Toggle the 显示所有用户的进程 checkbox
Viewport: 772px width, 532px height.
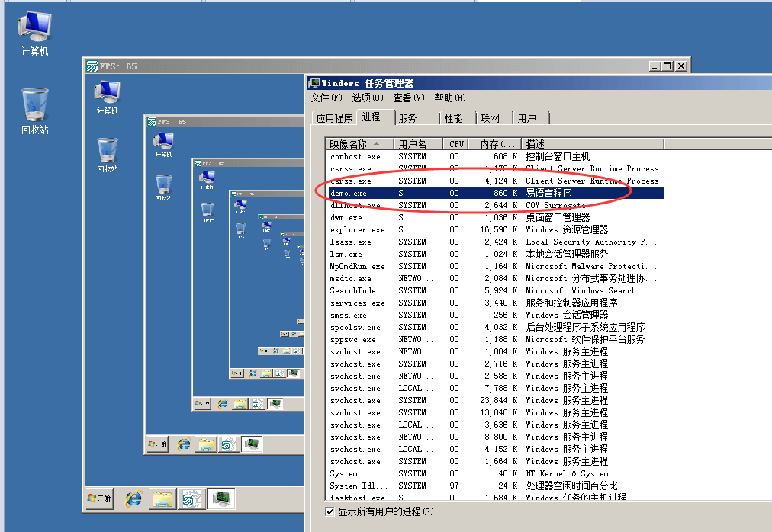pyautogui.click(x=331, y=512)
